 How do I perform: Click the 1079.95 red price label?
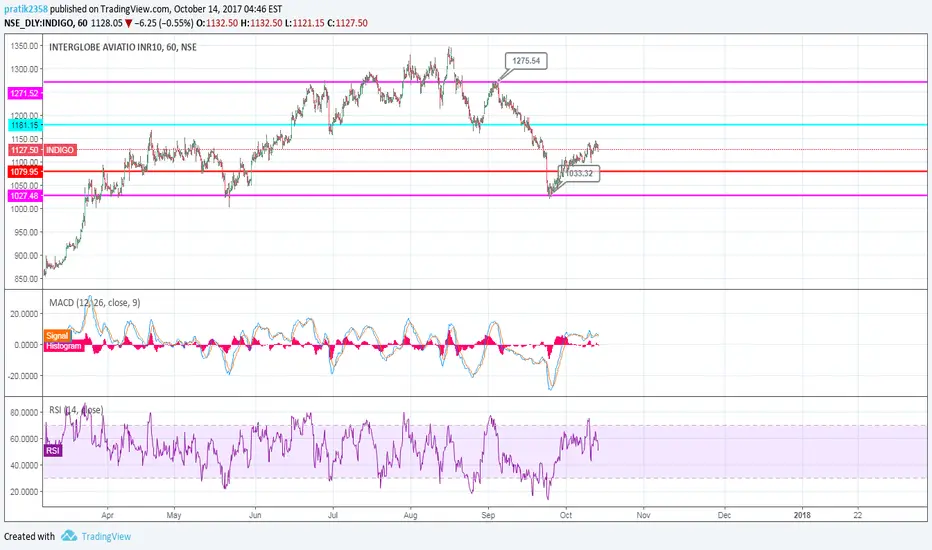click(24, 172)
